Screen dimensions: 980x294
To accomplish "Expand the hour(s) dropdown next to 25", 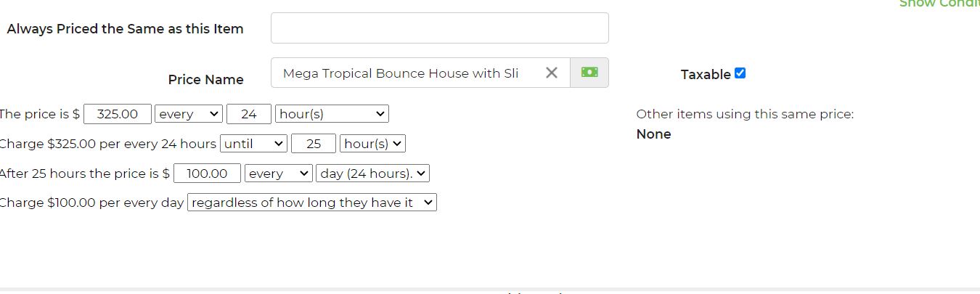I will [372, 144].
